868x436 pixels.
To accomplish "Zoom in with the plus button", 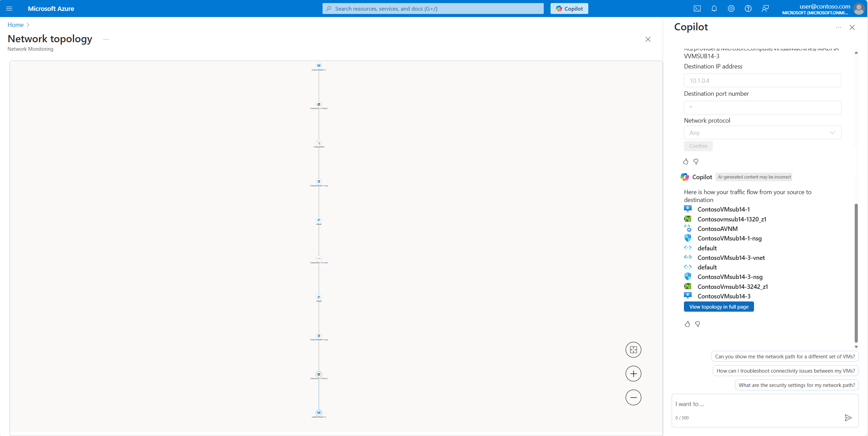I will 633,374.
